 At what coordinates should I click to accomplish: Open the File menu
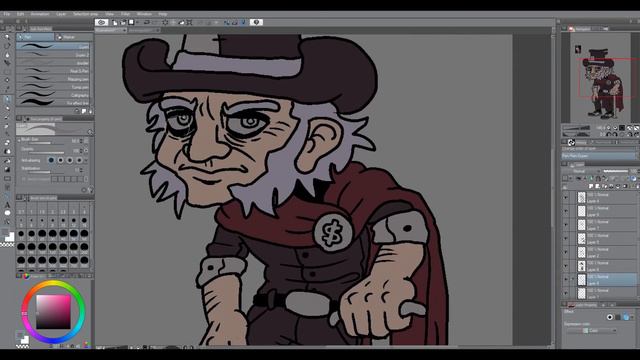7,14
